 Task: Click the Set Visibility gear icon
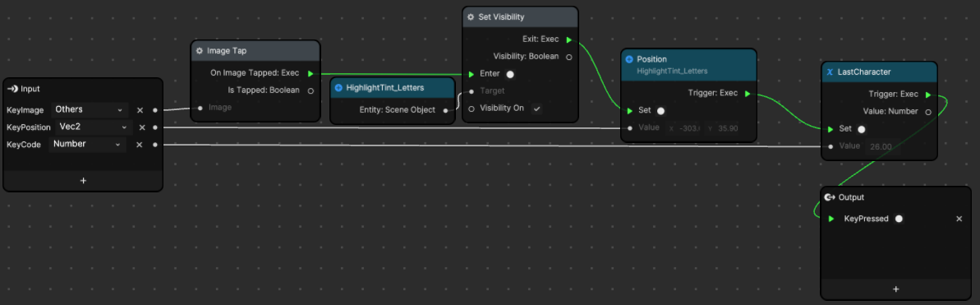(x=471, y=17)
